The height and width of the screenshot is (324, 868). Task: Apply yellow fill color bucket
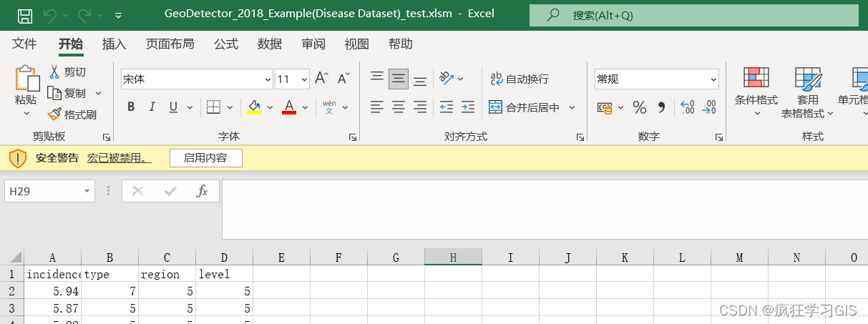click(x=254, y=107)
